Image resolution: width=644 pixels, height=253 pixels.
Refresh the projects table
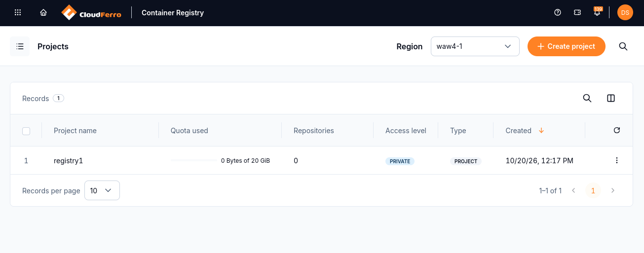616,131
